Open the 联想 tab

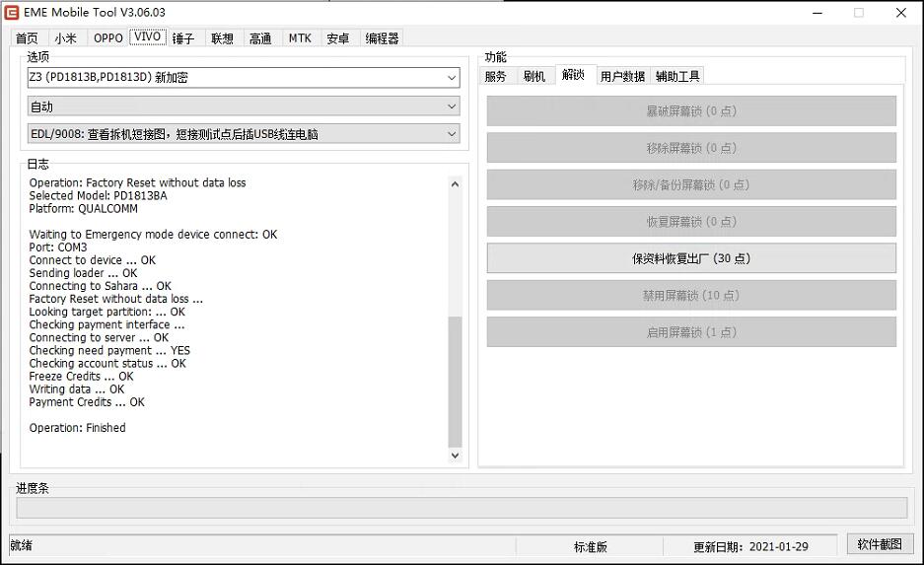(x=222, y=38)
